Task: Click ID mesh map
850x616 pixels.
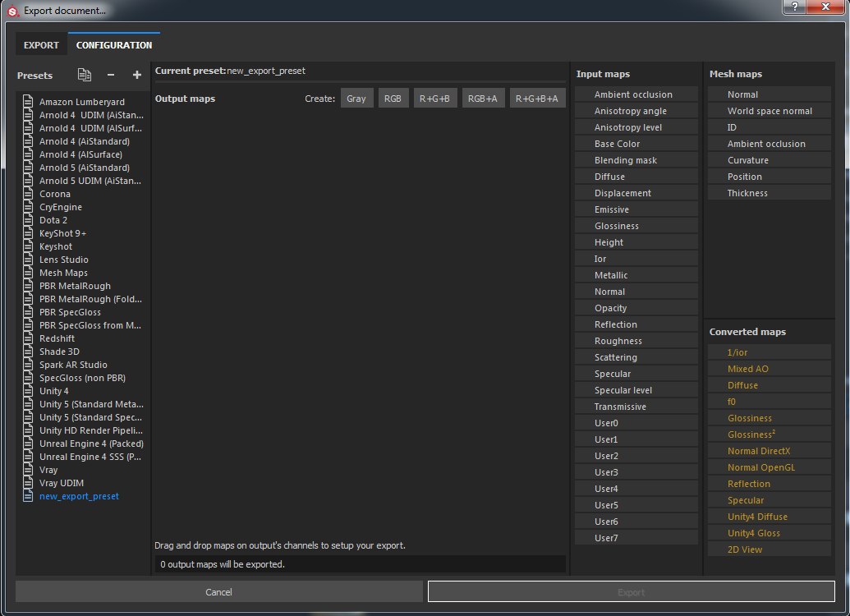Action: [770, 126]
